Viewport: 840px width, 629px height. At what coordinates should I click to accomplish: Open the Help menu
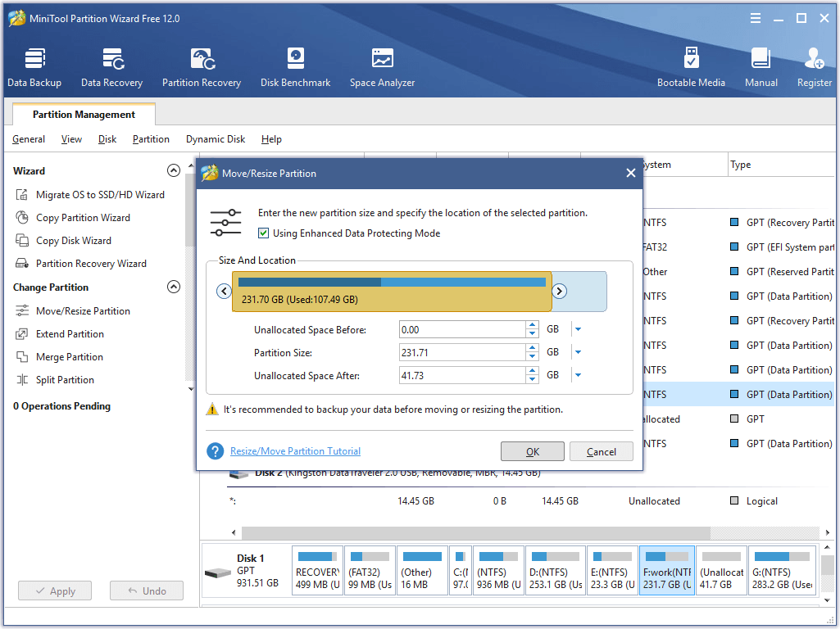[271, 139]
